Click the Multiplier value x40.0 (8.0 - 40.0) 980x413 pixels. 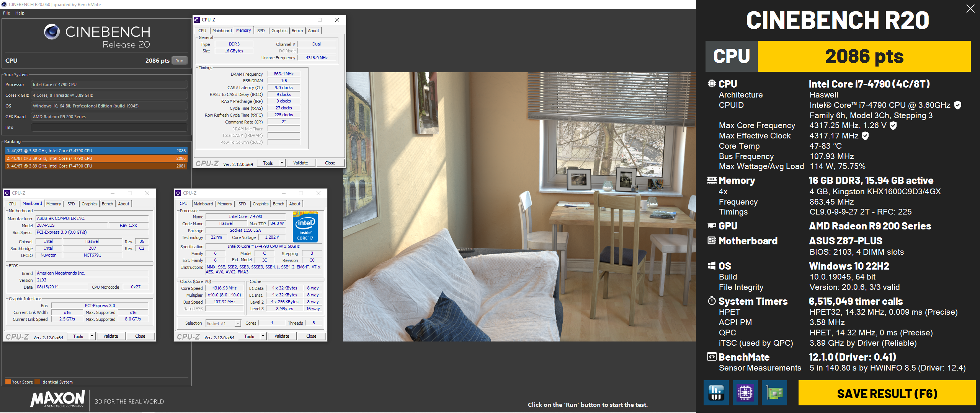click(224, 295)
